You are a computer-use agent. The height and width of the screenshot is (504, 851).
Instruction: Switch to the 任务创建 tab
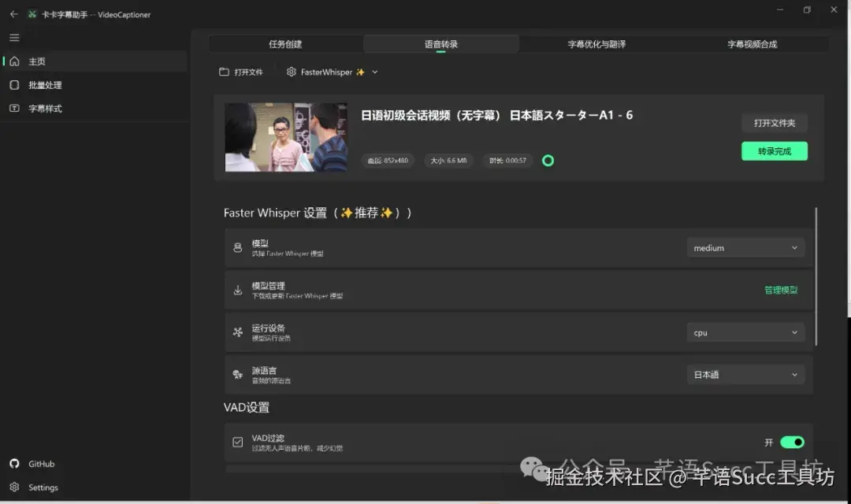point(284,44)
